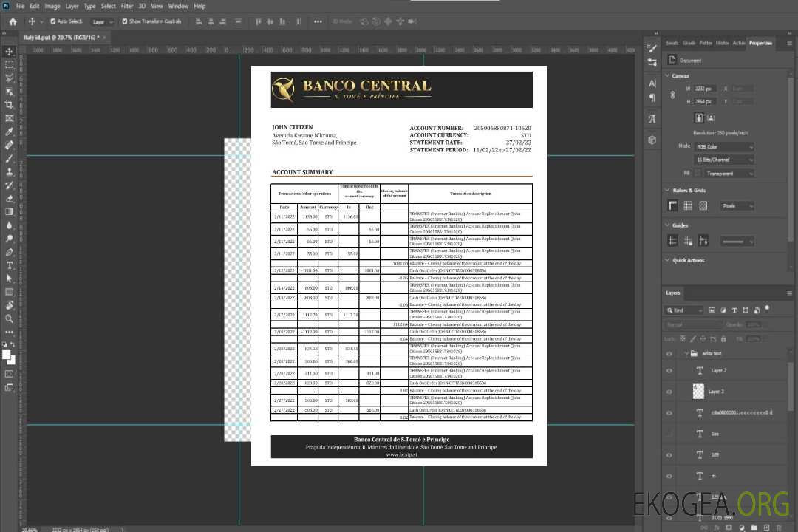This screenshot has width=798, height=532.
Task: Click the canvas height H field
Action: pyautogui.click(x=705, y=102)
